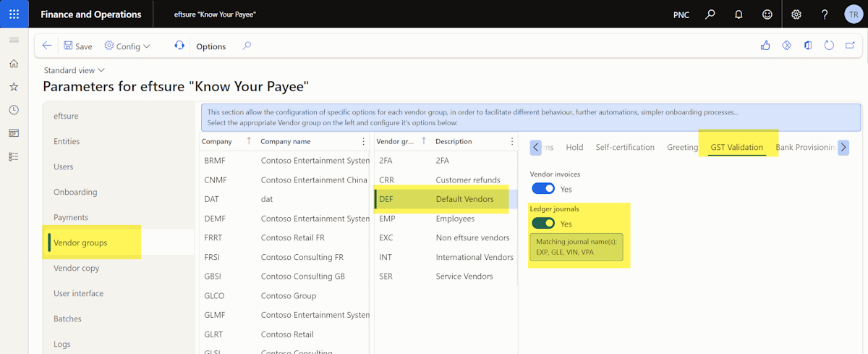
Task: Toggle the Ledger journals switch
Action: point(543,224)
